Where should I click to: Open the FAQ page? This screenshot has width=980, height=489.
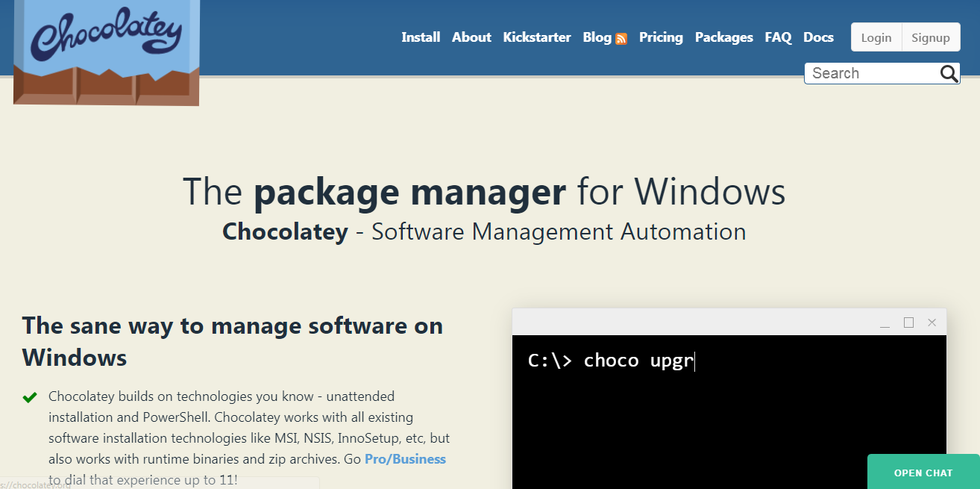tap(778, 37)
